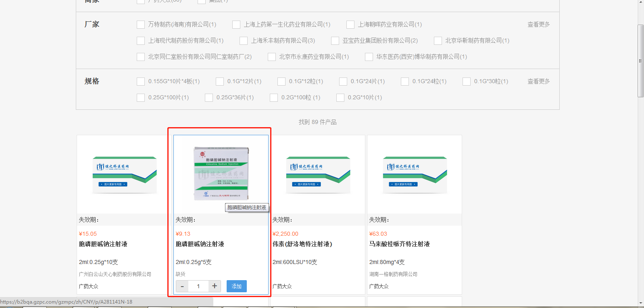
Task: Enable 亚宝药业集团股份有限公司 filter
Action: pos(335,41)
